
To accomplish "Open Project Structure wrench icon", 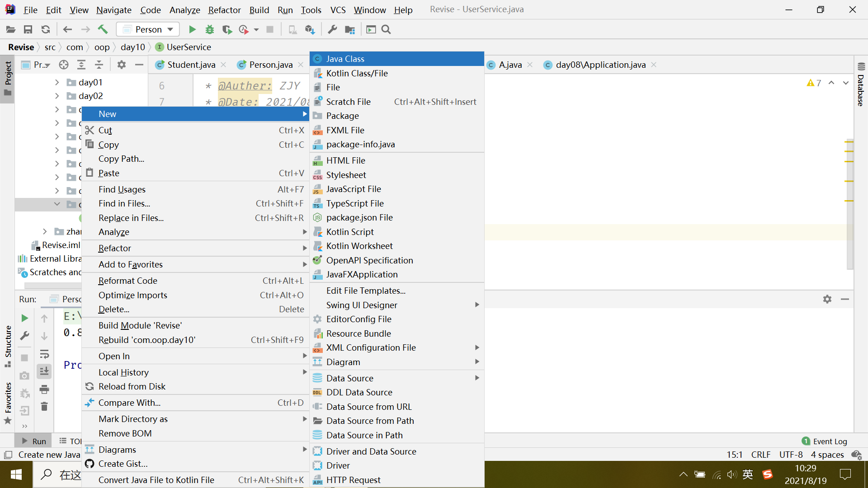I will (332, 29).
